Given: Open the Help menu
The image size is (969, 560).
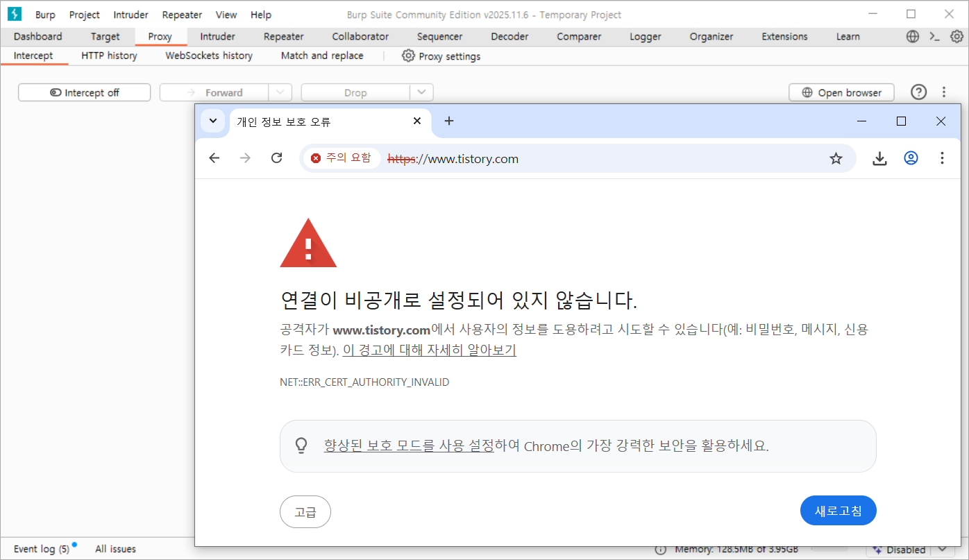Looking at the screenshot, I should 261,15.
